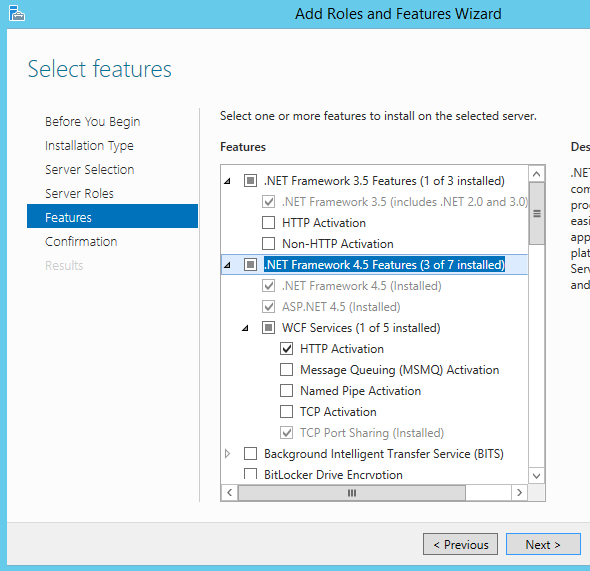Screen dimensions: 590x571
Task: Click the wizard server icon in title bar
Action: coord(17,13)
